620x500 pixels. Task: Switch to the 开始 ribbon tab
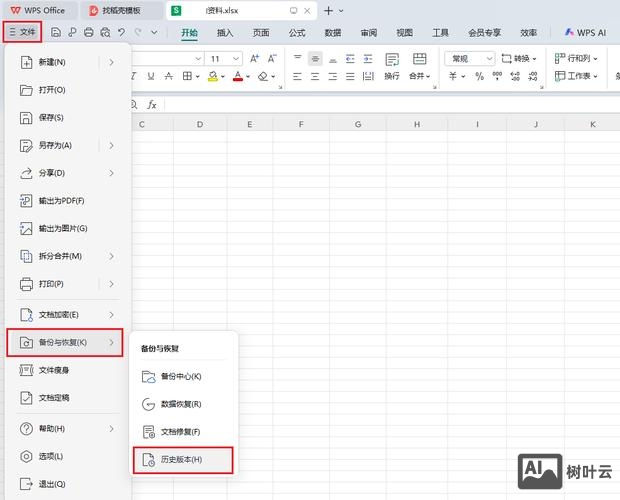pos(189,33)
